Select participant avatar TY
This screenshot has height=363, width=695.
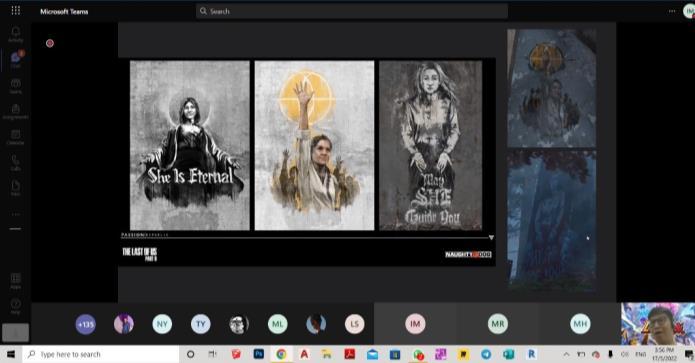click(201, 324)
